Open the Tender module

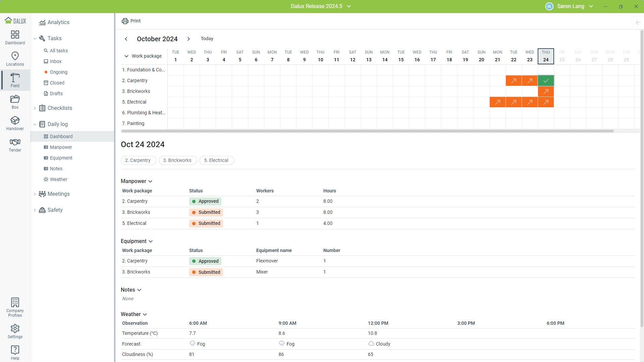tap(15, 144)
